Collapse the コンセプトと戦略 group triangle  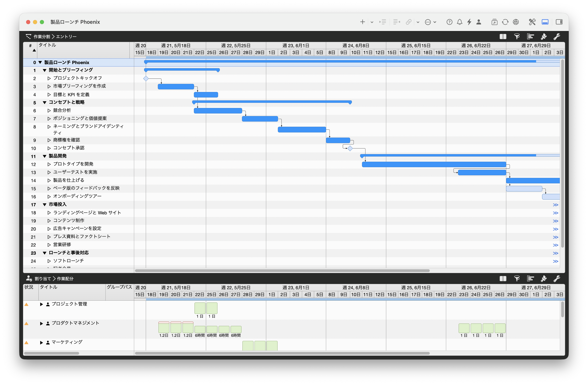44,102
